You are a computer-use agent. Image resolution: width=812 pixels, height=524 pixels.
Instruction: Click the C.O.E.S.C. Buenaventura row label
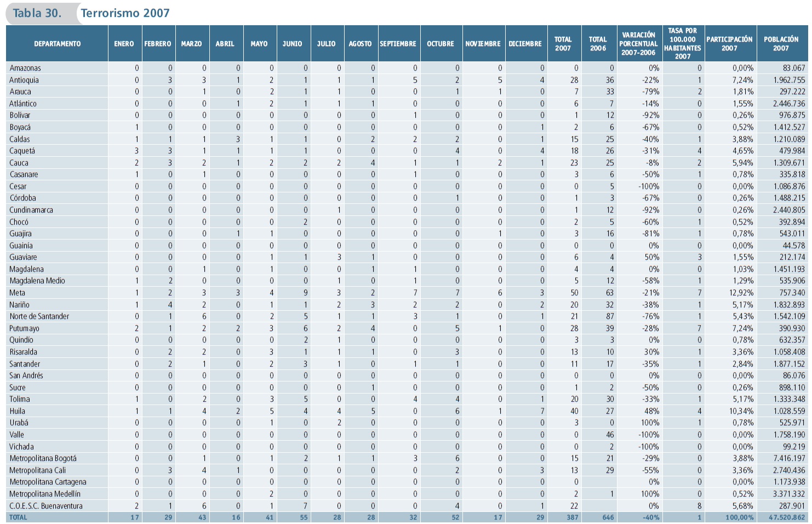pyautogui.click(x=46, y=506)
